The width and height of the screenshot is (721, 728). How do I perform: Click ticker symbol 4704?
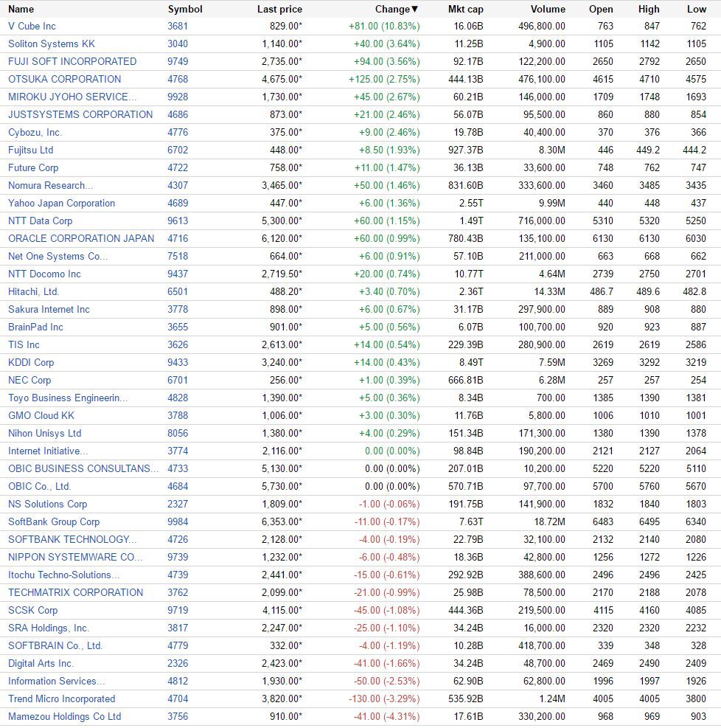point(178,698)
